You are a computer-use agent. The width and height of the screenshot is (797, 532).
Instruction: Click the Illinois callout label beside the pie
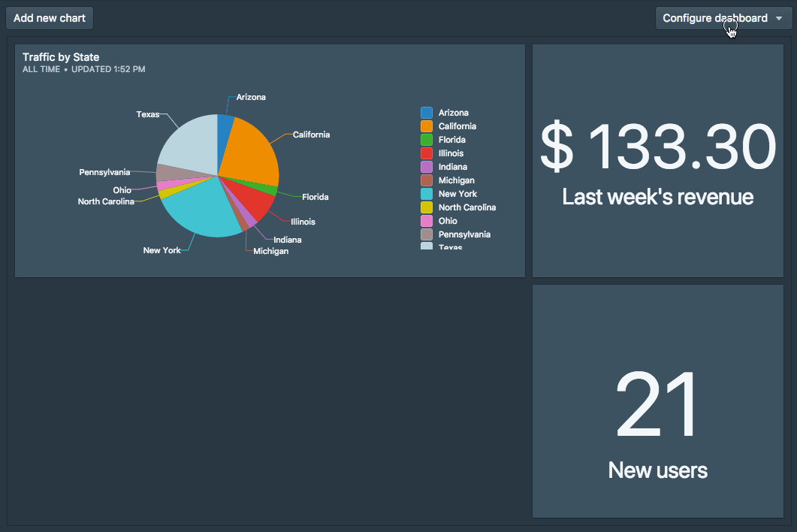point(303,222)
